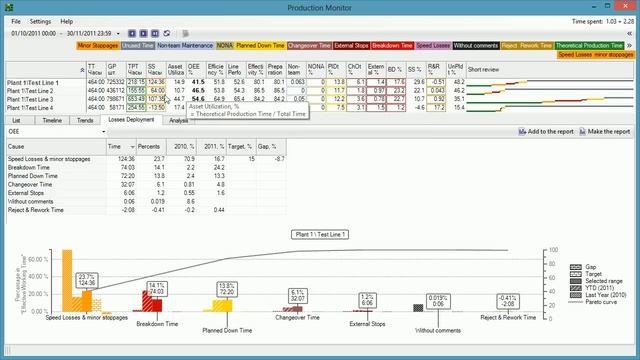Toggle the Theoretical Production Time legend tag
This screenshot has width=640, height=360.
(589, 45)
